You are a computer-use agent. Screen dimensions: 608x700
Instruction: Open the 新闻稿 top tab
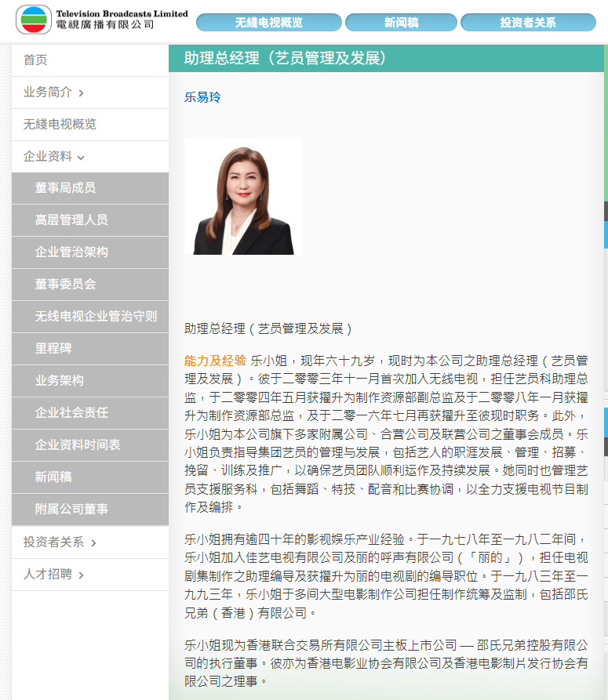[400, 23]
